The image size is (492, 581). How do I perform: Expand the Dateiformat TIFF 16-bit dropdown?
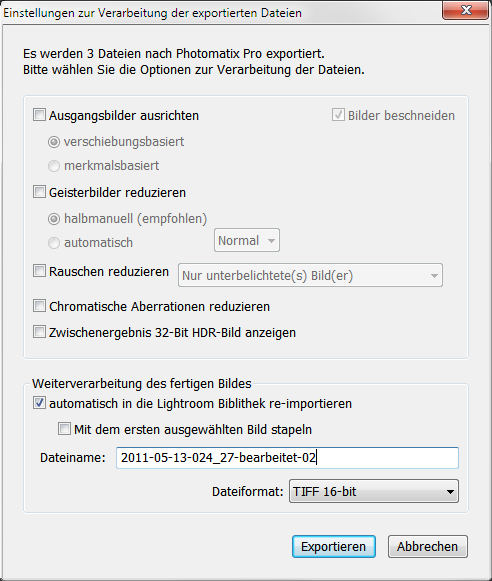[374, 491]
